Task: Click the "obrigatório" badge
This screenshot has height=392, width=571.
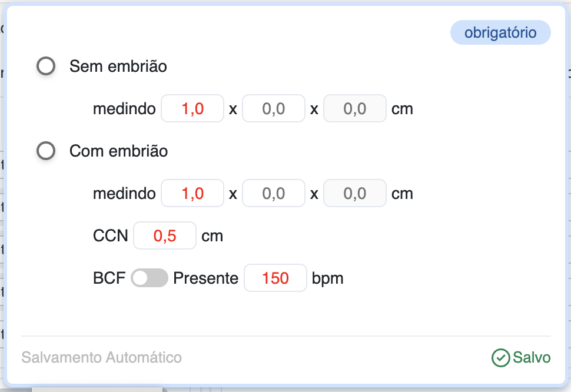Action: 500,33
